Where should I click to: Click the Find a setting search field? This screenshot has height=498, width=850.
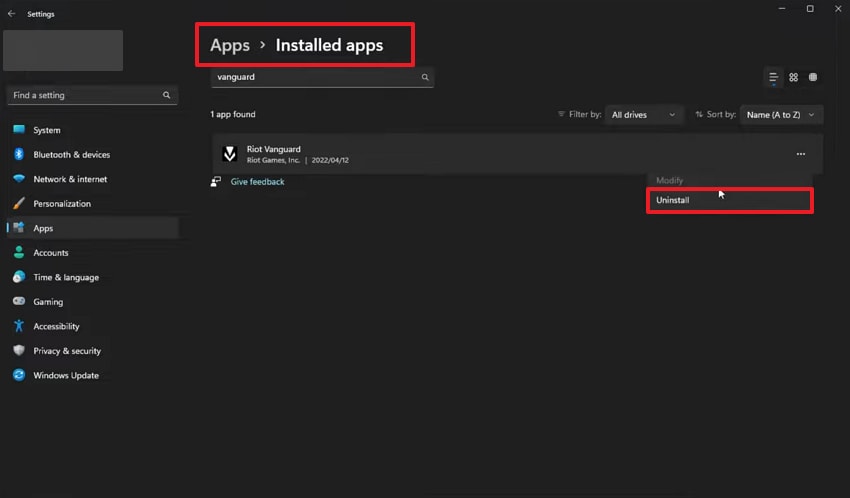(92, 95)
